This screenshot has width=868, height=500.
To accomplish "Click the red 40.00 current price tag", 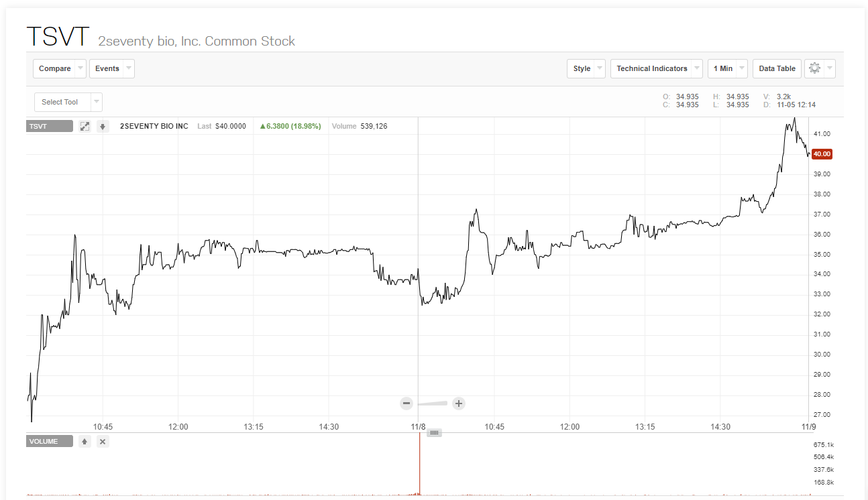I will click(x=822, y=154).
